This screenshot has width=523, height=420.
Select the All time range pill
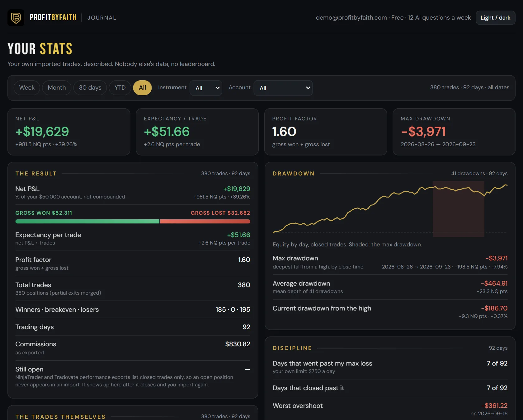pyautogui.click(x=142, y=88)
